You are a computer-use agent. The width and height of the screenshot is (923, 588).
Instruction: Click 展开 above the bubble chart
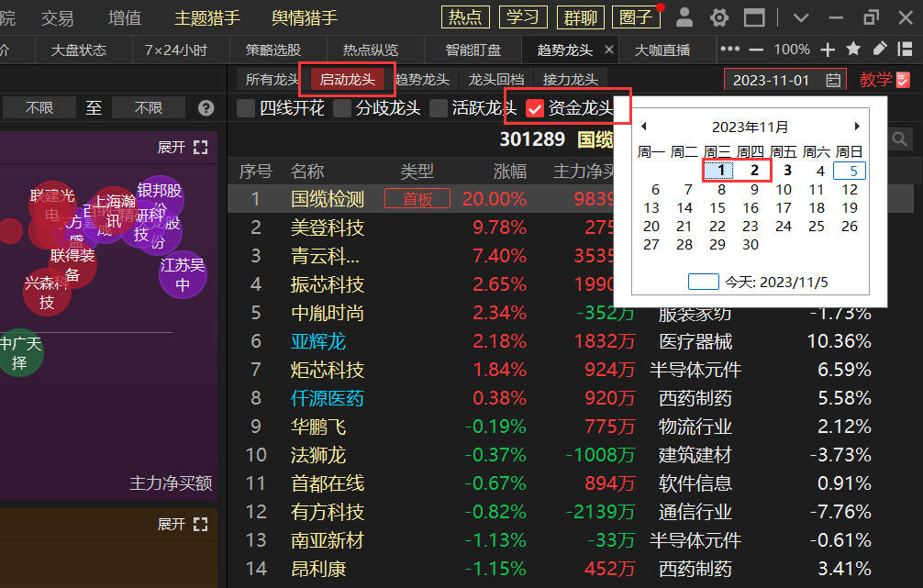[172, 147]
